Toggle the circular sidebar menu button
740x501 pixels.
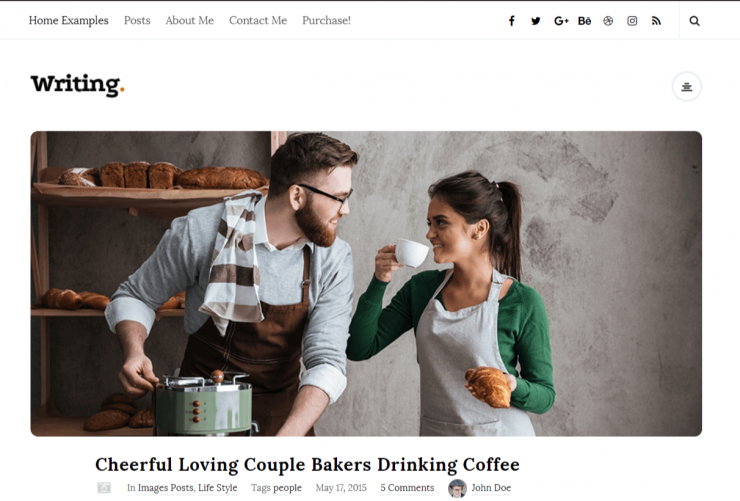(687, 86)
